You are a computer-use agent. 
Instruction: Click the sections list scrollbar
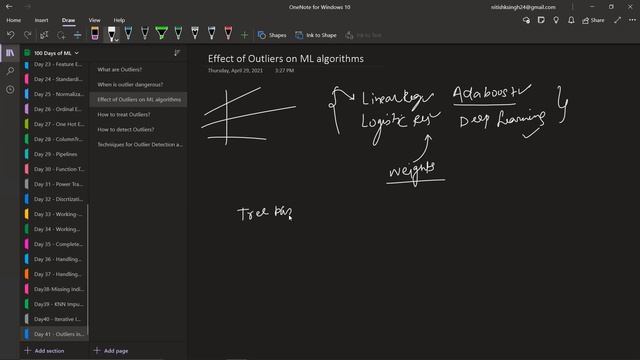click(88, 269)
